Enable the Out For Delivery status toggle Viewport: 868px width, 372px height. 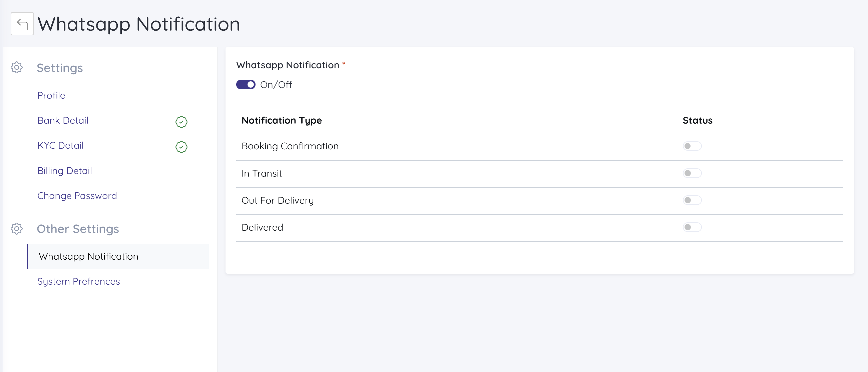pos(692,200)
